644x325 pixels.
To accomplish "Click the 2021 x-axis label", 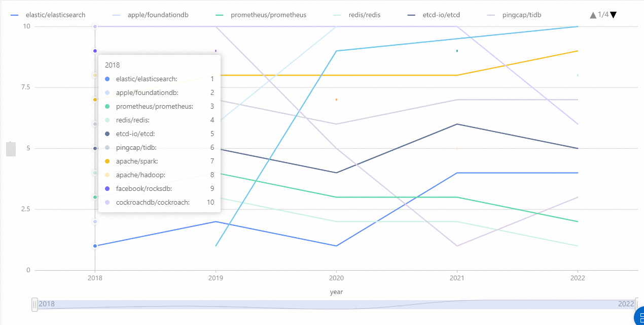I will point(457,278).
